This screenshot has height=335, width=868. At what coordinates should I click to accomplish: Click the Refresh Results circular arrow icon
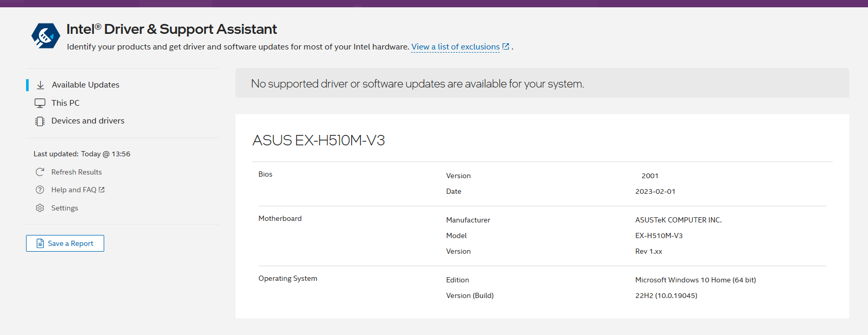pyautogui.click(x=40, y=172)
